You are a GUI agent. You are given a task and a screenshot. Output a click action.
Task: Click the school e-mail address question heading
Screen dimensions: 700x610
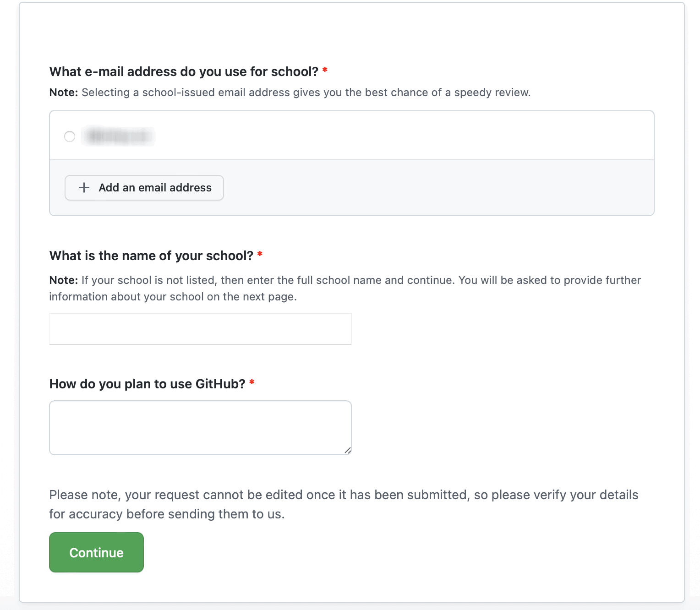tap(184, 71)
